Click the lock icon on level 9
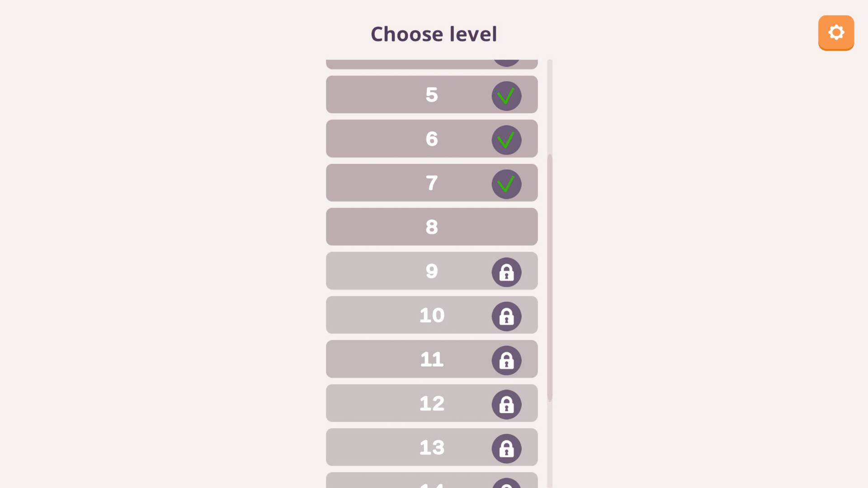Image resolution: width=868 pixels, height=488 pixels. 506,272
